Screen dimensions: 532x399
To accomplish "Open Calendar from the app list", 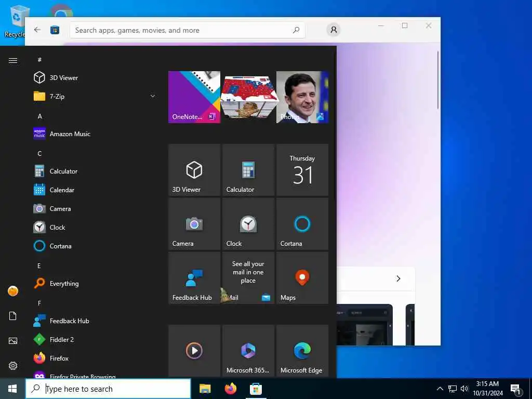I will tap(95, 190).
